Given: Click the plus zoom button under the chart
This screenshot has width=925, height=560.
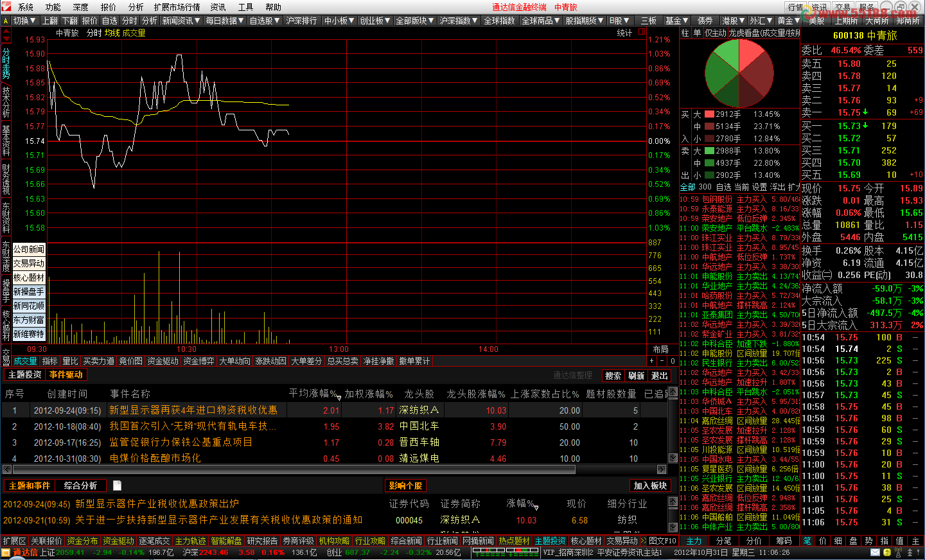Looking at the screenshot, I should pyautogui.click(x=652, y=361).
